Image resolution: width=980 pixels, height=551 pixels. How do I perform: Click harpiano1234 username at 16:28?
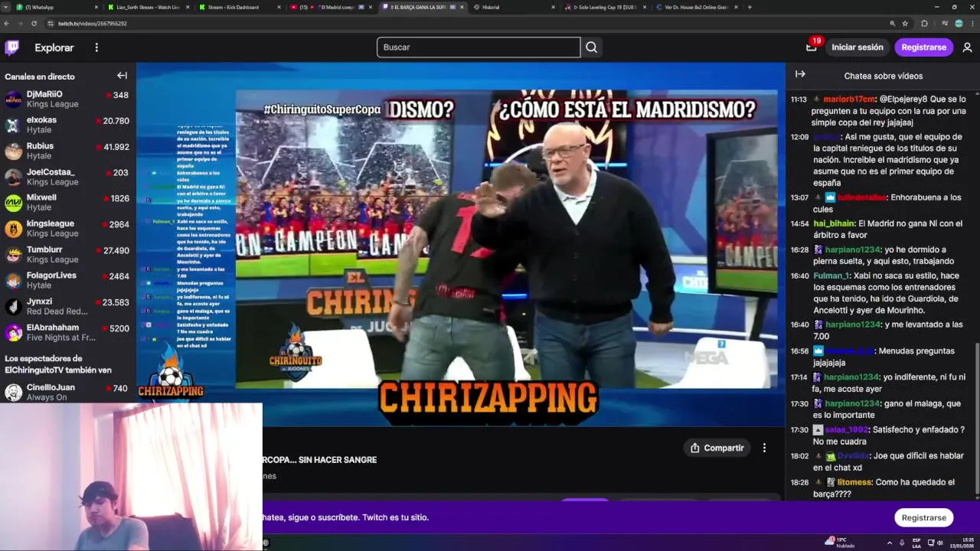[852, 249]
